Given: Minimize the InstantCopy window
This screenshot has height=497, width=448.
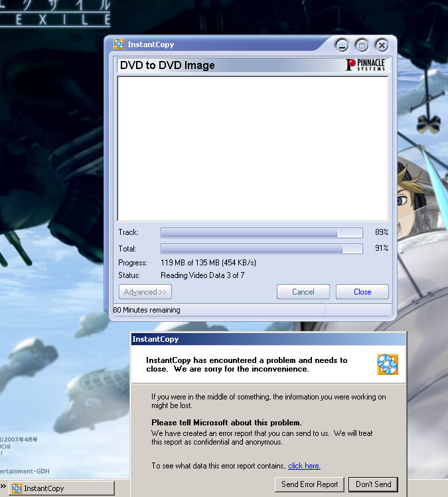Looking at the screenshot, I should coord(342,45).
